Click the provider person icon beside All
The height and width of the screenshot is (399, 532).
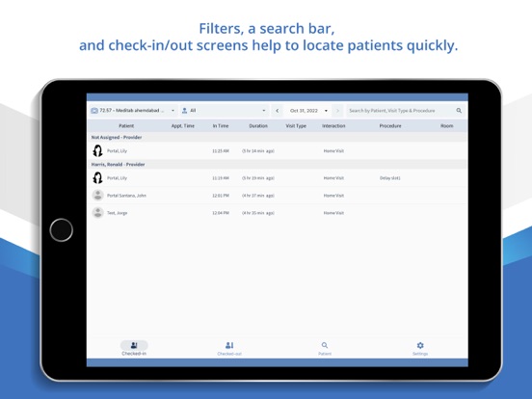pos(185,111)
